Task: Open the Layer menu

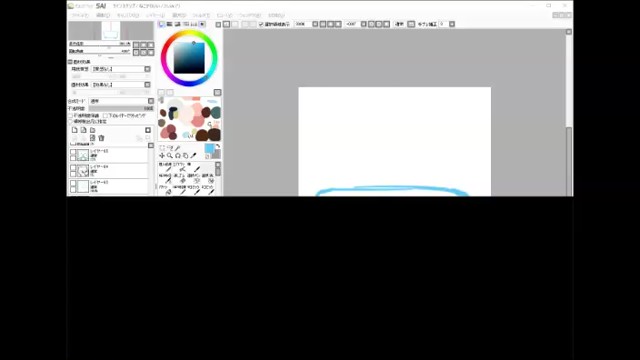Action: 156,15
